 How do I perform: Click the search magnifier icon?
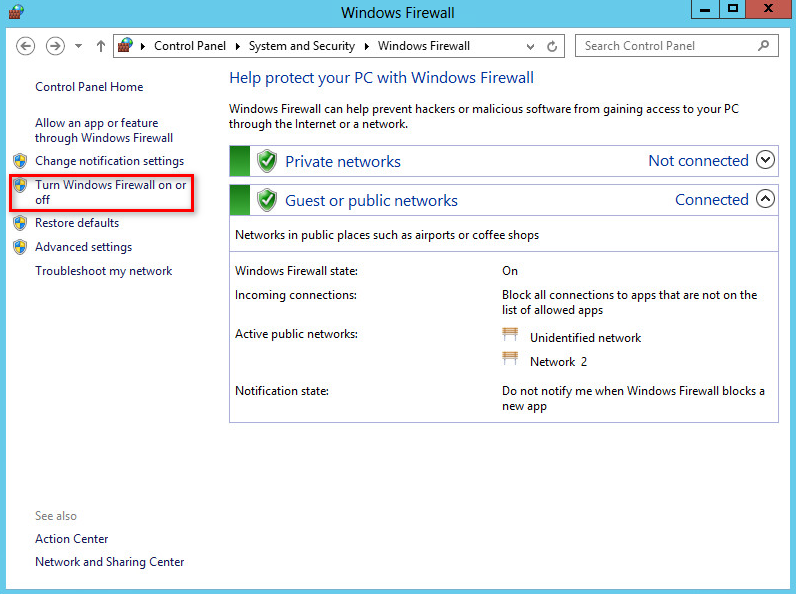coord(763,46)
